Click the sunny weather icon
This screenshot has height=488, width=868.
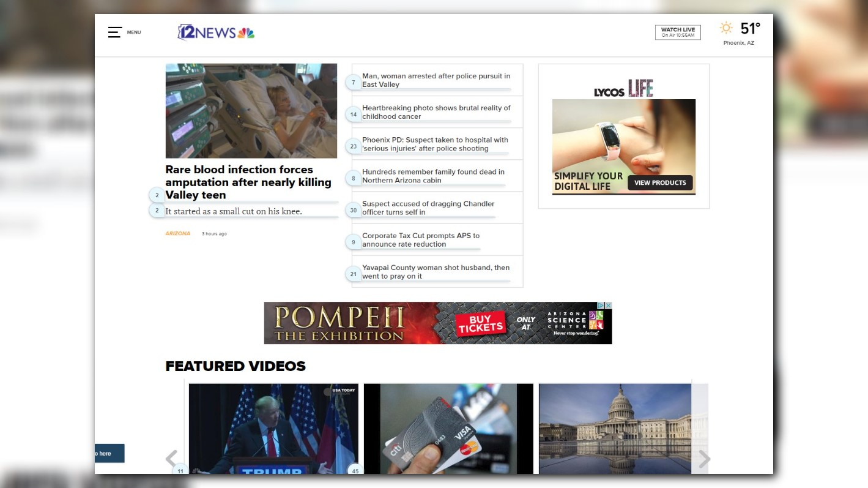[726, 28]
